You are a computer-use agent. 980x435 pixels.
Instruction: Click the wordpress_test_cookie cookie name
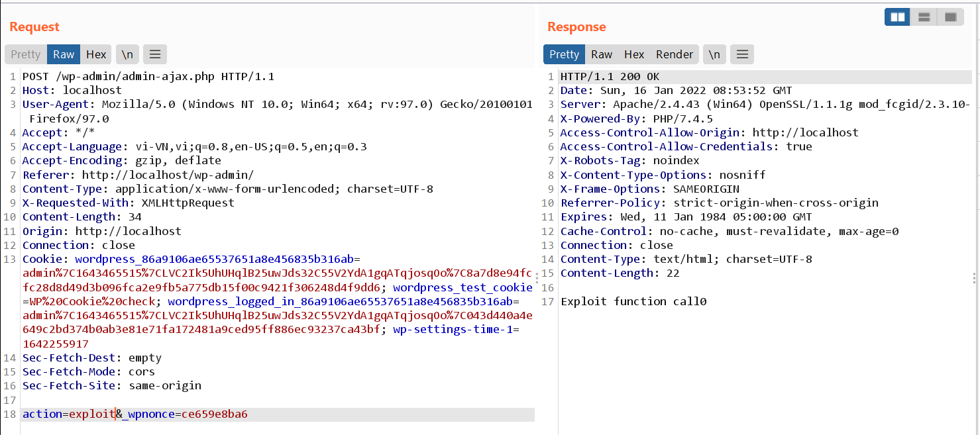coord(463,287)
